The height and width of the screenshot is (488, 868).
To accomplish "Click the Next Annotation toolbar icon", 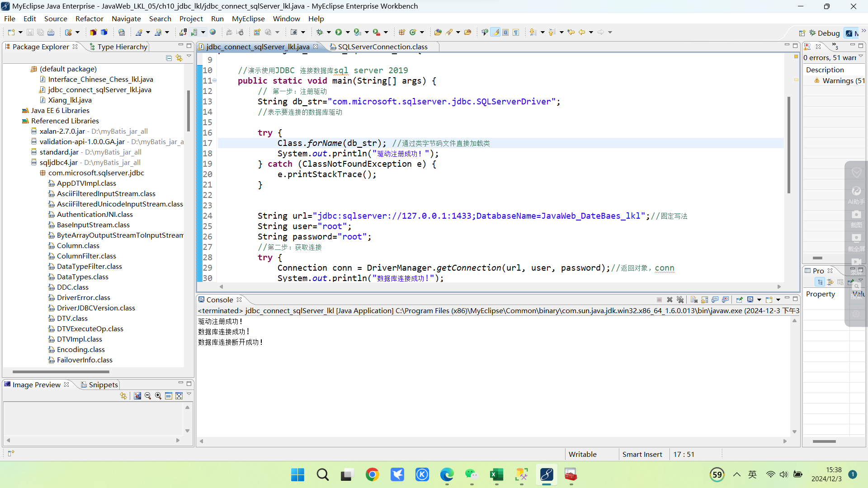I will [533, 32].
